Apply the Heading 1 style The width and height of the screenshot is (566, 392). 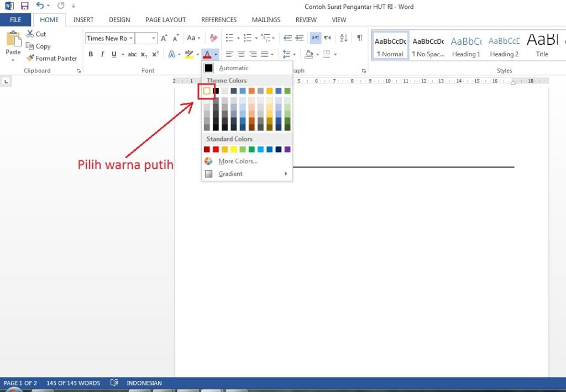(466, 46)
